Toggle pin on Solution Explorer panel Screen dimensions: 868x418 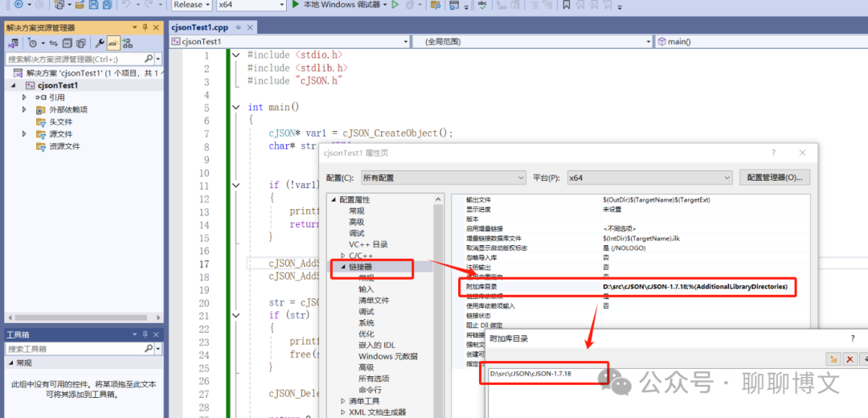tap(145, 27)
